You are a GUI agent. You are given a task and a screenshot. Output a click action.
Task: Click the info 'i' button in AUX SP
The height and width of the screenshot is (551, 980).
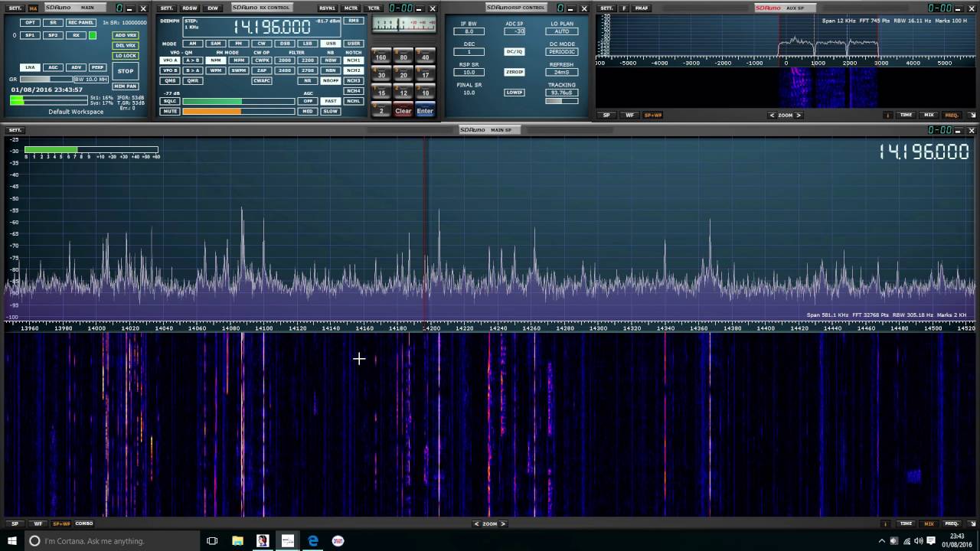coord(888,116)
